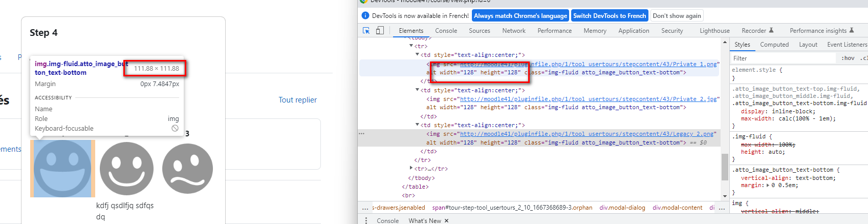
Task: Open the Performance insights tab
Action: pos(821,31)
